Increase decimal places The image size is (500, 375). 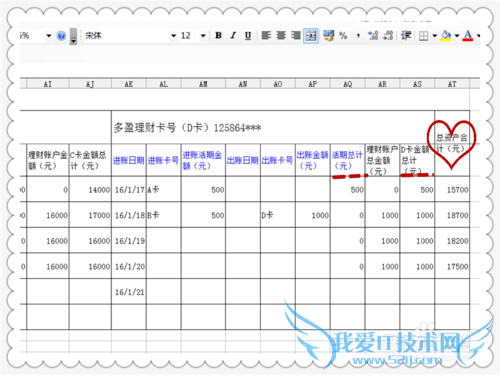pos(373,35)
